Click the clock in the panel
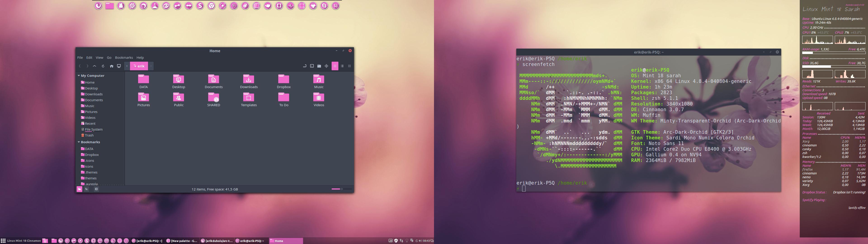This screenshot has height=244, width=868. 426,241
